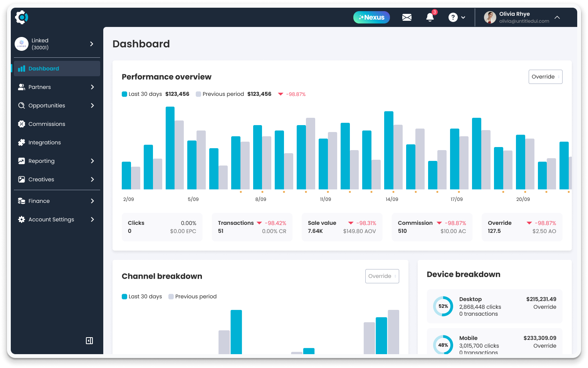Expand the Olivia Rhye user menu
The height and width of the screenshot is (368, 588).
557,17
